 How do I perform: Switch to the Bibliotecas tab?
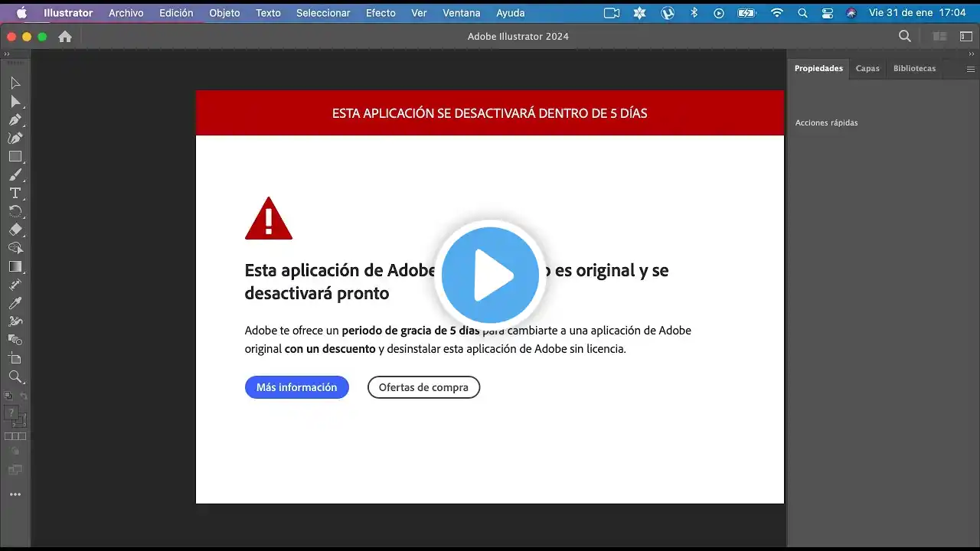914,69
